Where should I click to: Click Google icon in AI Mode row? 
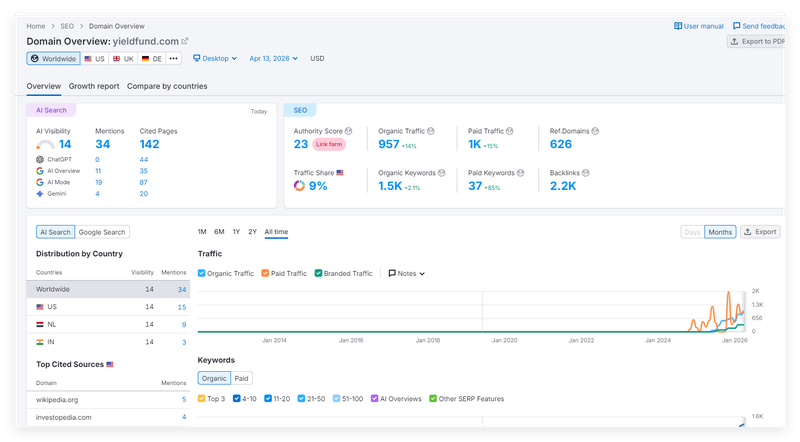(40, 182)
